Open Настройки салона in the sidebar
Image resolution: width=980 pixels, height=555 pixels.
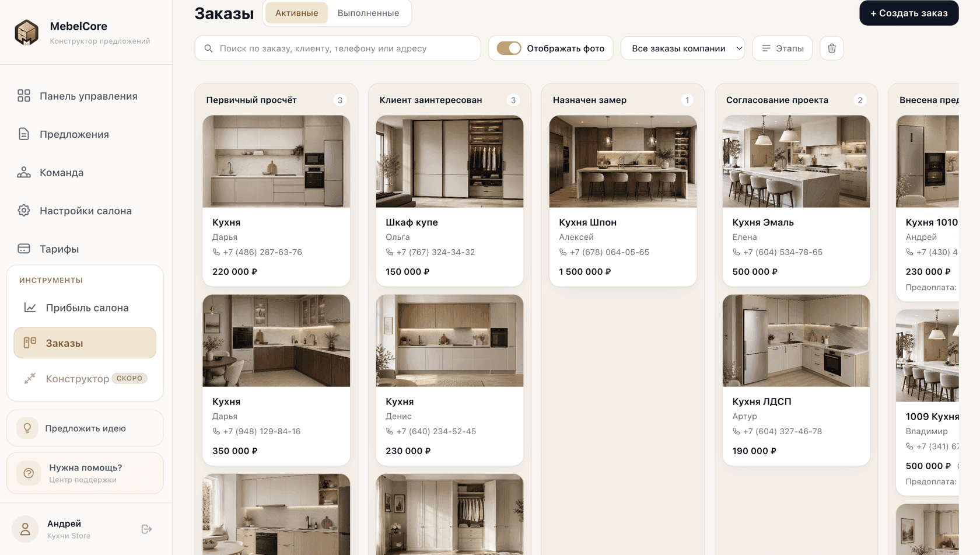(86, 211)
